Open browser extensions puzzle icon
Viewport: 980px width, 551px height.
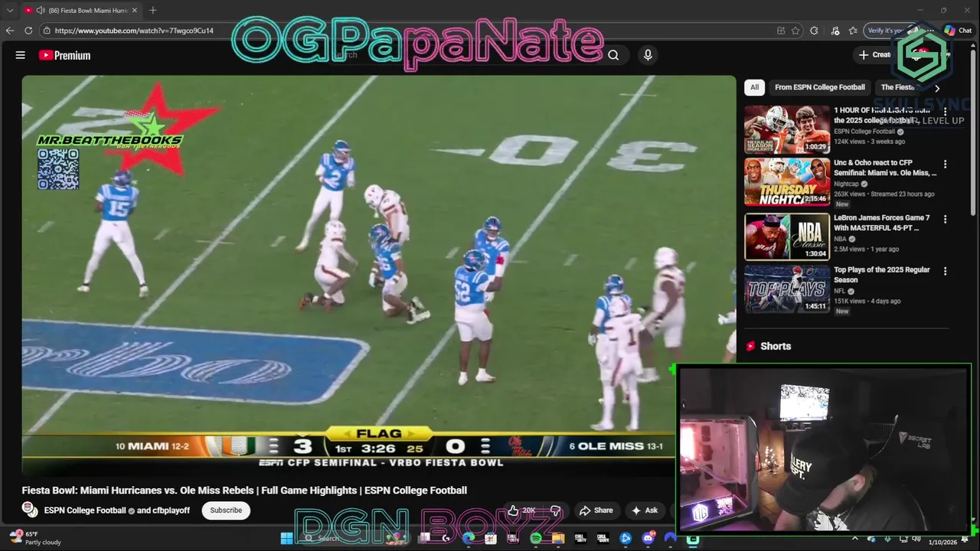click(x=814, y=31)
